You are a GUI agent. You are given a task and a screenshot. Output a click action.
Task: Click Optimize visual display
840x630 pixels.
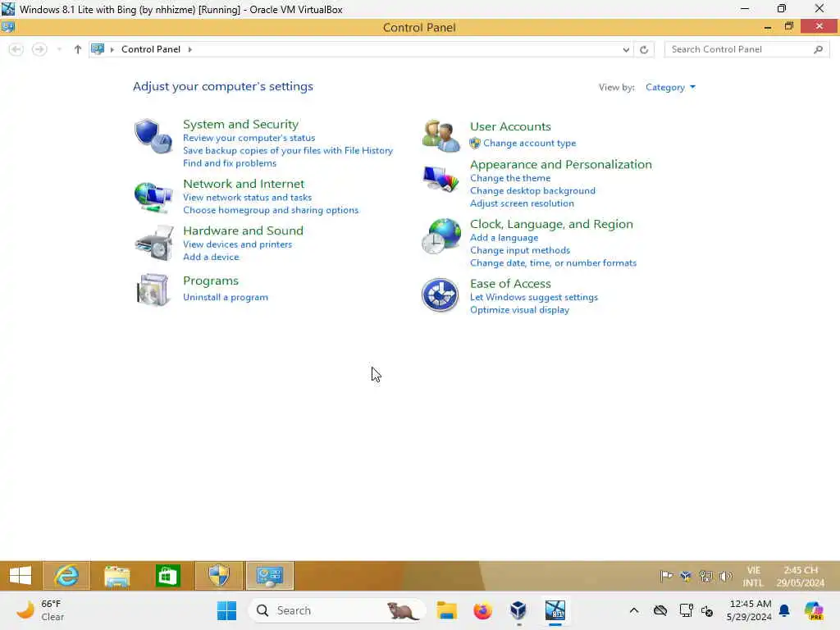tap(519, 309)
